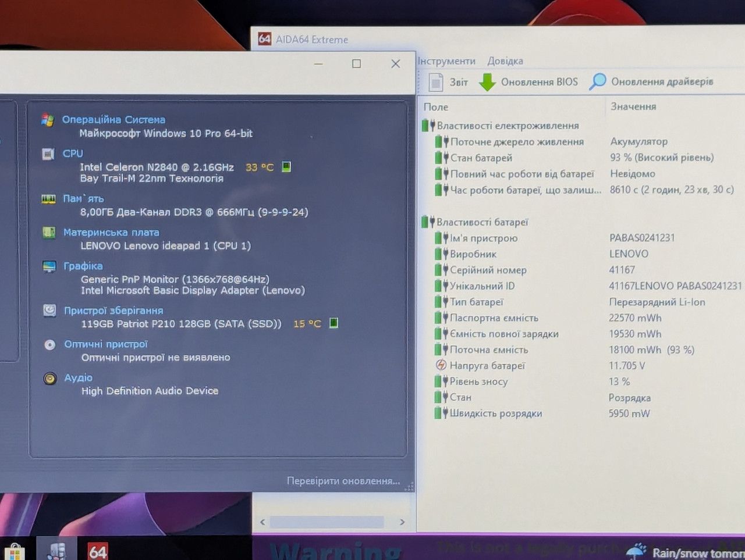Screen dimensions: 745x560
Task: Click the Перевірити оновлення... link
Action: pyautogui.click(x=343, y=481)
